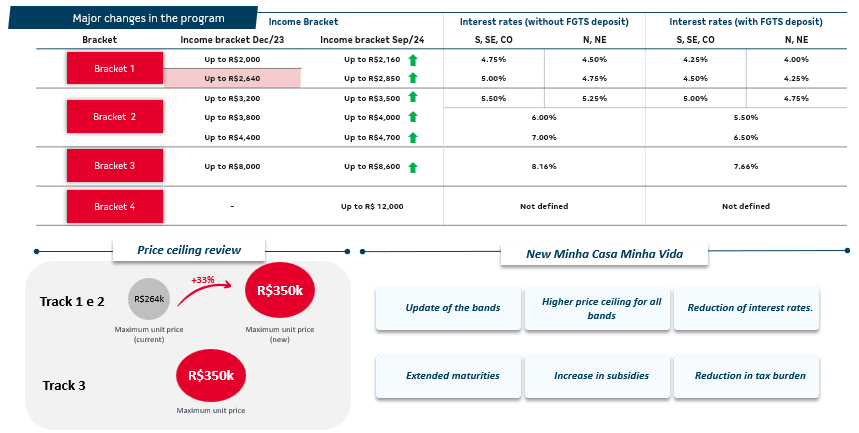Click the green up arrow beside R$4,000
The width and height of the screenshot is (859, 433).
pyautogui.click(x=413, y=117)
